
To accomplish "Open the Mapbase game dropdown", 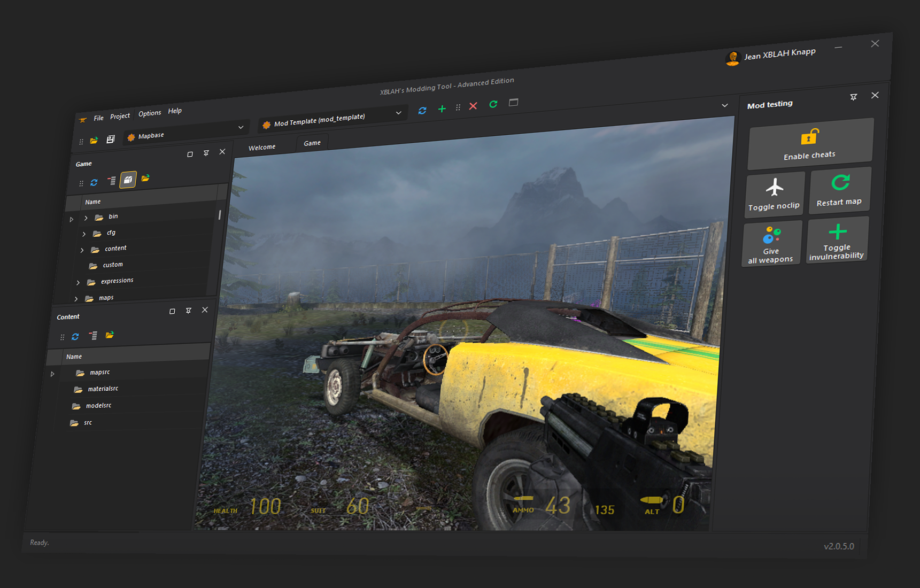I will click(x=241, y=127).
